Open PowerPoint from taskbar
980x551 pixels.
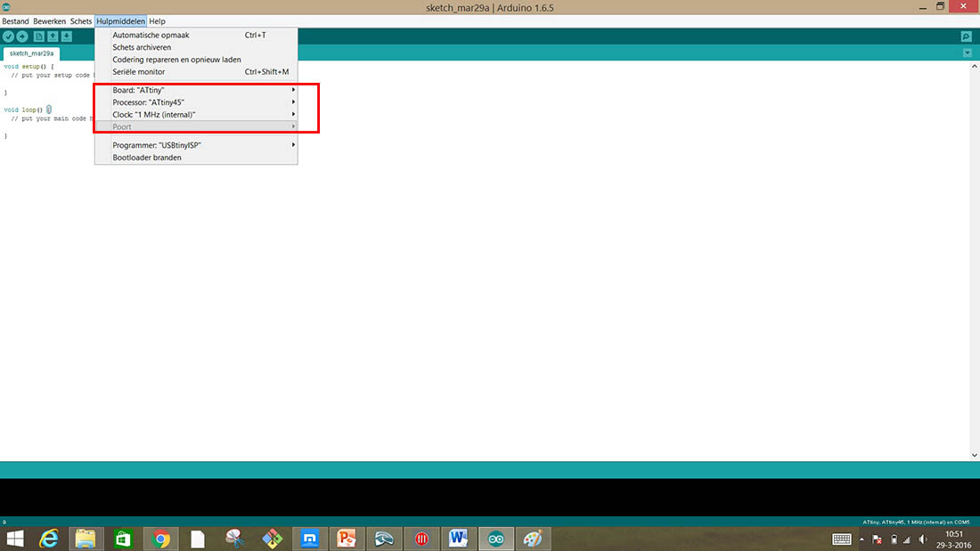coord(347,539)
